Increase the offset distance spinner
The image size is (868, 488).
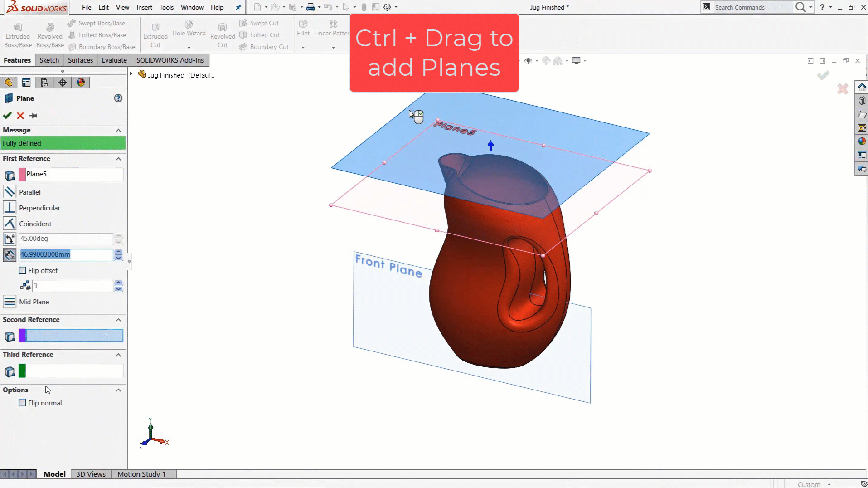click(x=119, y=252)
